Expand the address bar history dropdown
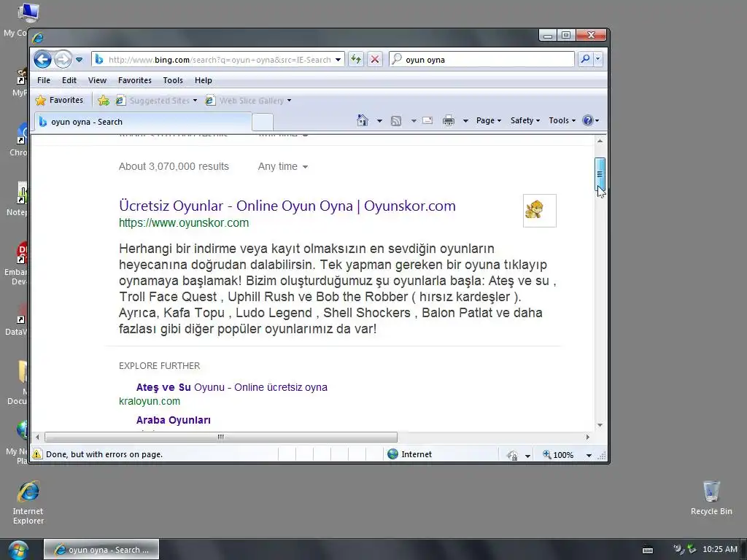 (338, 60)
